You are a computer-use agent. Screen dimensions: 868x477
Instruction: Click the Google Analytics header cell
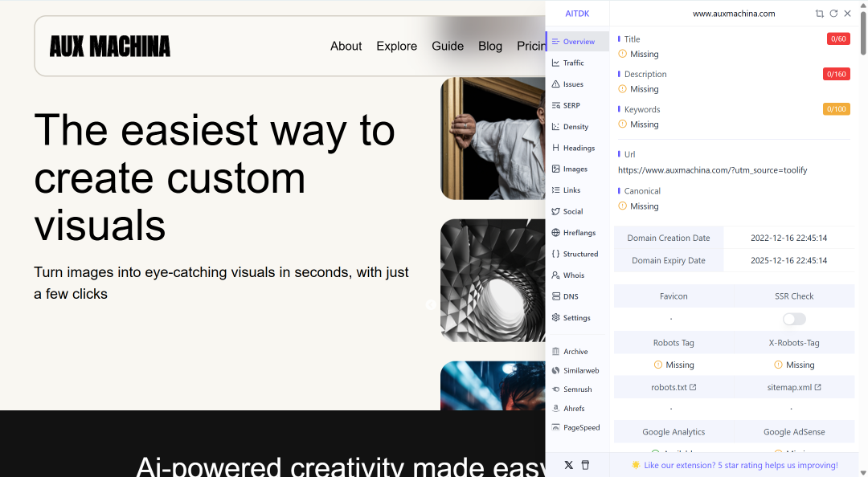pyautogui.click(x=674, y=431)
